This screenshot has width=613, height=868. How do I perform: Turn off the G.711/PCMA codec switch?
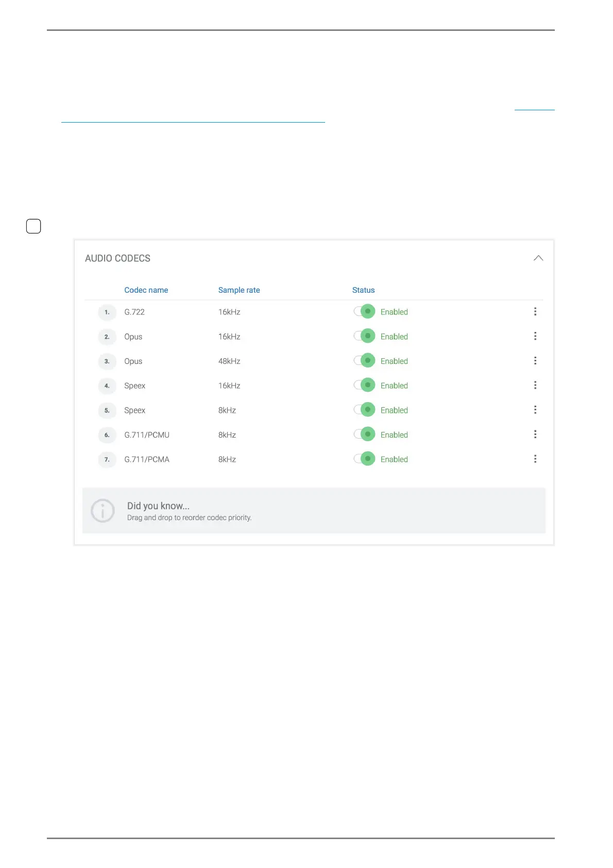[364, 459]
